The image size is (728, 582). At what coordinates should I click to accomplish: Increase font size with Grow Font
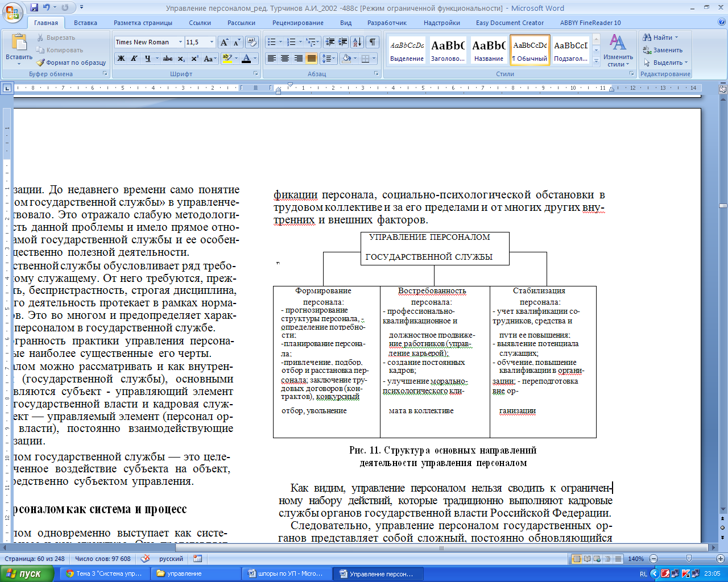(x=225, y=42)
